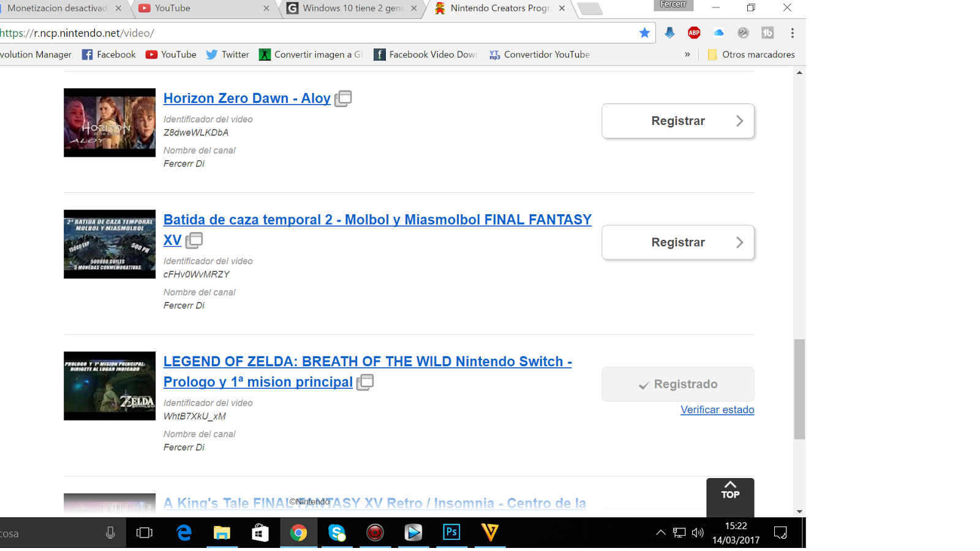The image size is (980, 551).
Task: Close the Nintendo Creators Program tab
Action: 562,8
